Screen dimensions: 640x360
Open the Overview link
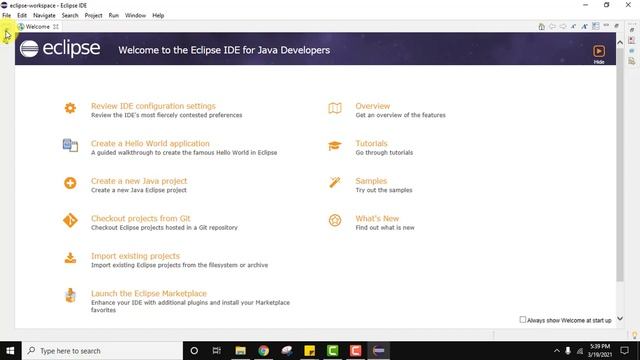(x=373, y=106)
